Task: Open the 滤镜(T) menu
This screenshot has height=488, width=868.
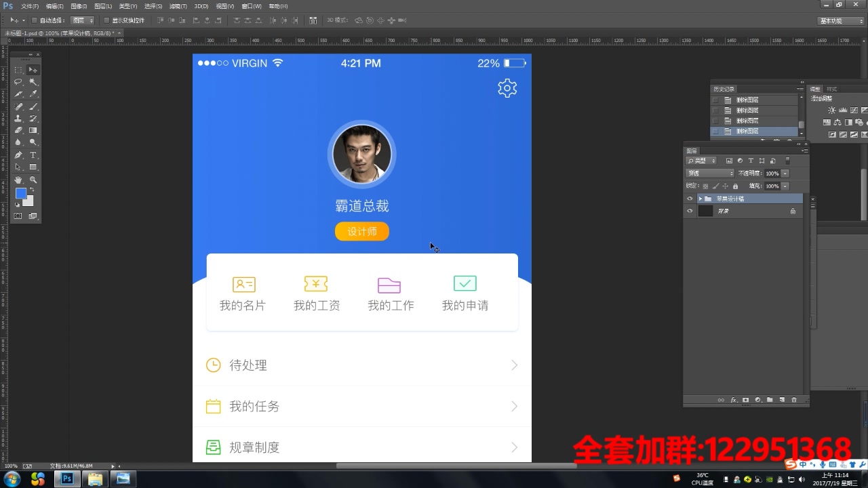Action: 178,6
